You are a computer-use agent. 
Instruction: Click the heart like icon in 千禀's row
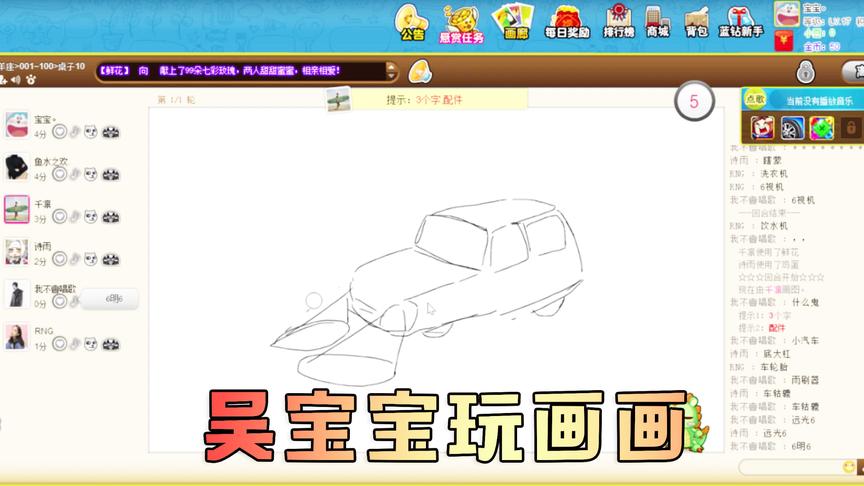pyautogui.click(x=60, y=217)
